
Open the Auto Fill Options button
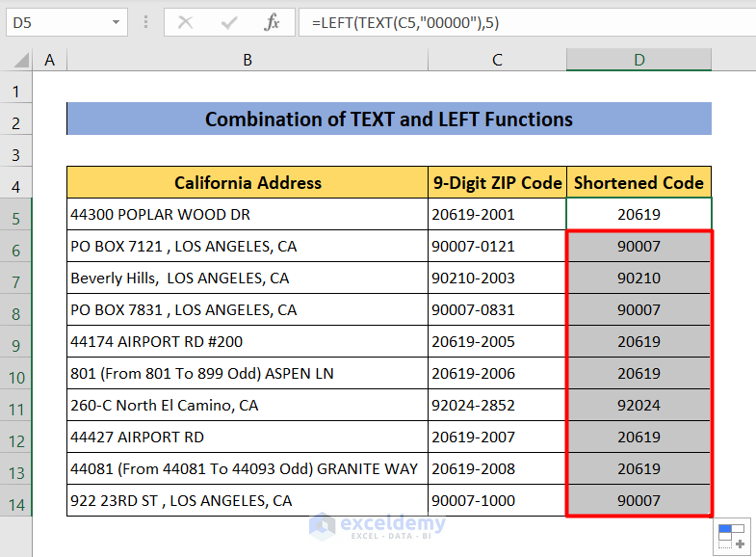pos(731,536)
